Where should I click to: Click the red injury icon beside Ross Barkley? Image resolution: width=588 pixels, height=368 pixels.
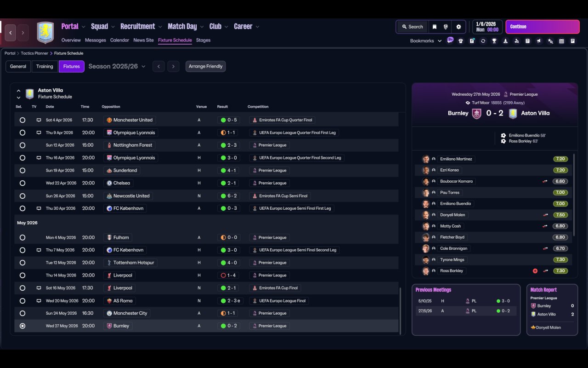tap(535, 271)
